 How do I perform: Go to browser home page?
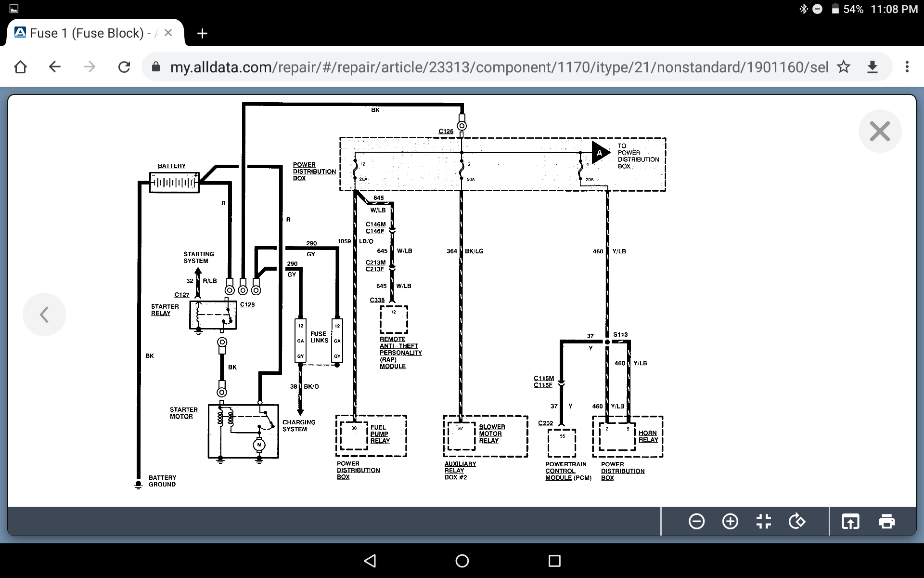(x=21, y=67)
